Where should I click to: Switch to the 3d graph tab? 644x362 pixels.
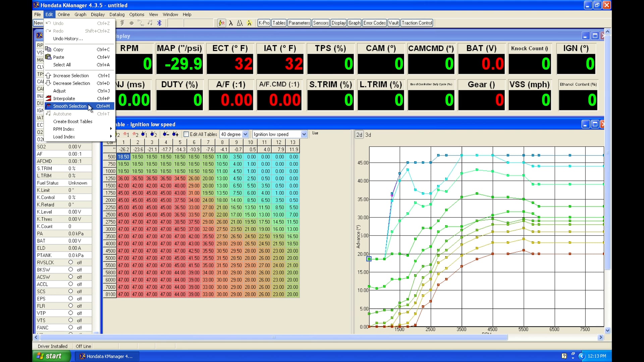tap(368, 134)
